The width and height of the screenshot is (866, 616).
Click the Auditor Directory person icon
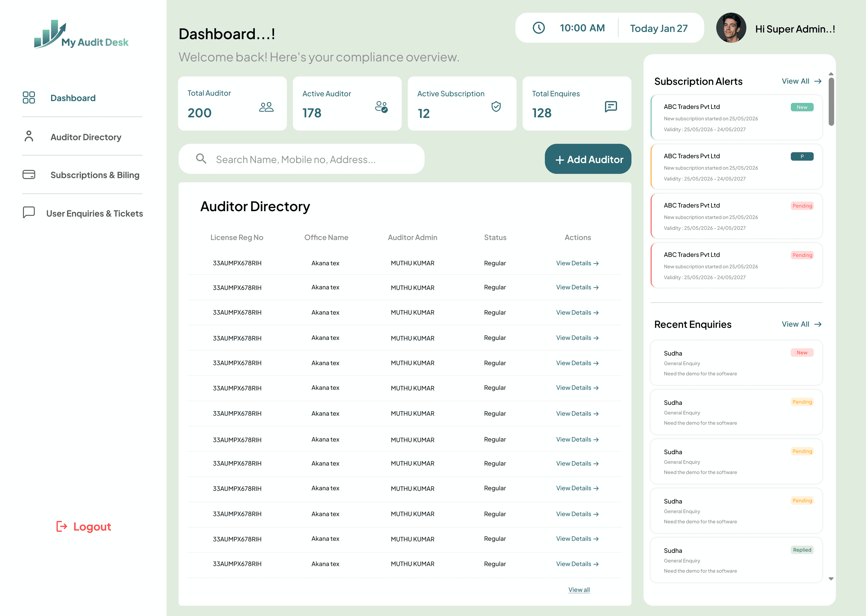(29, 136)
